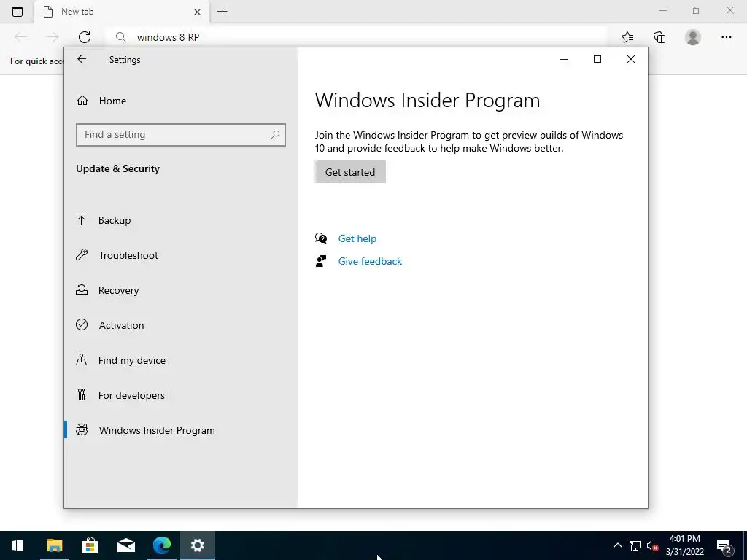
Task: Maximize the Settings window
Action: point(597,59)
